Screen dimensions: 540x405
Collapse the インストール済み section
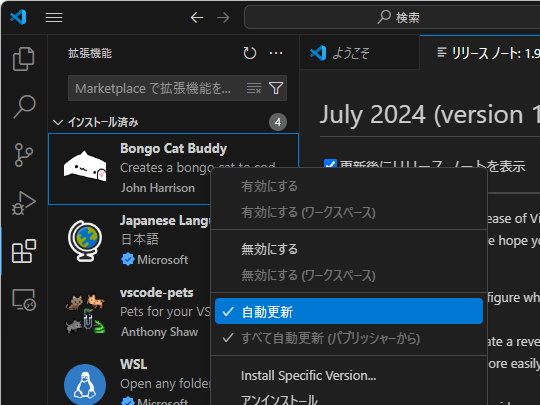point(58,122)
